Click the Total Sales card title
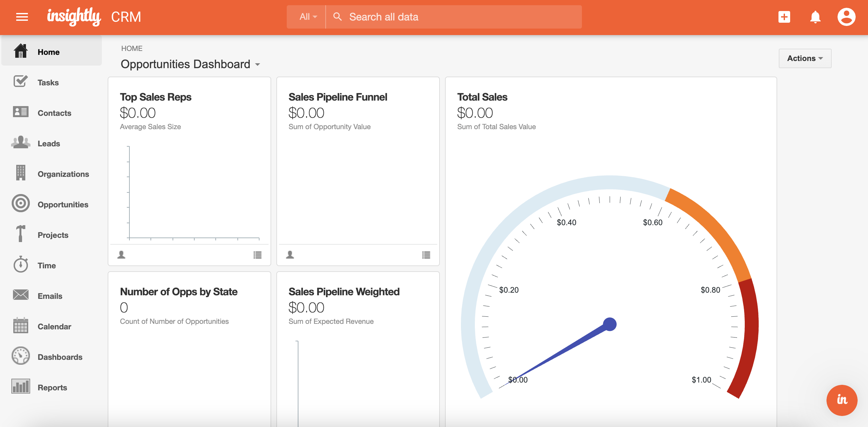This screenshot has width=868, height=427. [x=482, y=97]
